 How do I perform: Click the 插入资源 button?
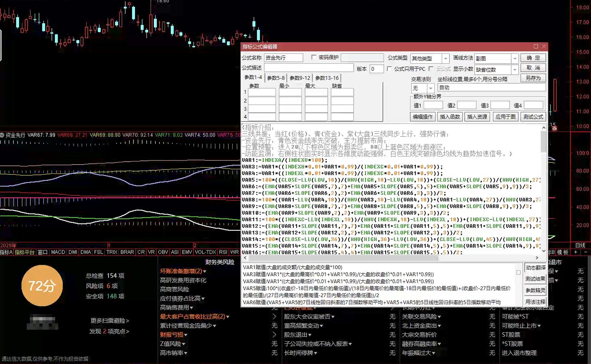[x=477, y=117]
